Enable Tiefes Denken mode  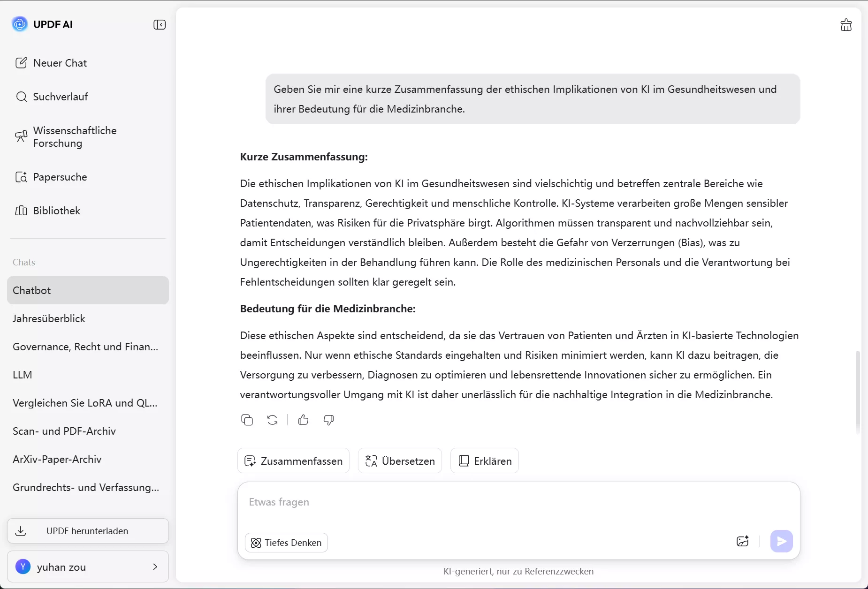click(x=286, y=543)
